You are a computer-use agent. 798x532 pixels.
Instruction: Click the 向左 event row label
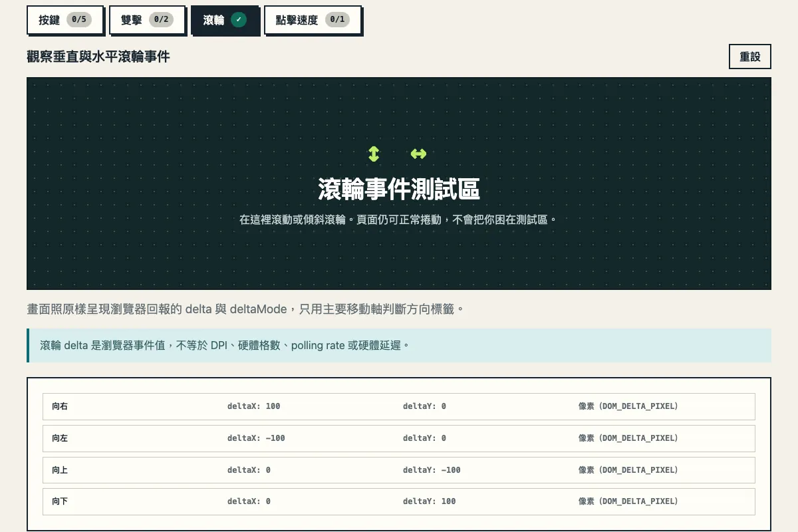60,438
